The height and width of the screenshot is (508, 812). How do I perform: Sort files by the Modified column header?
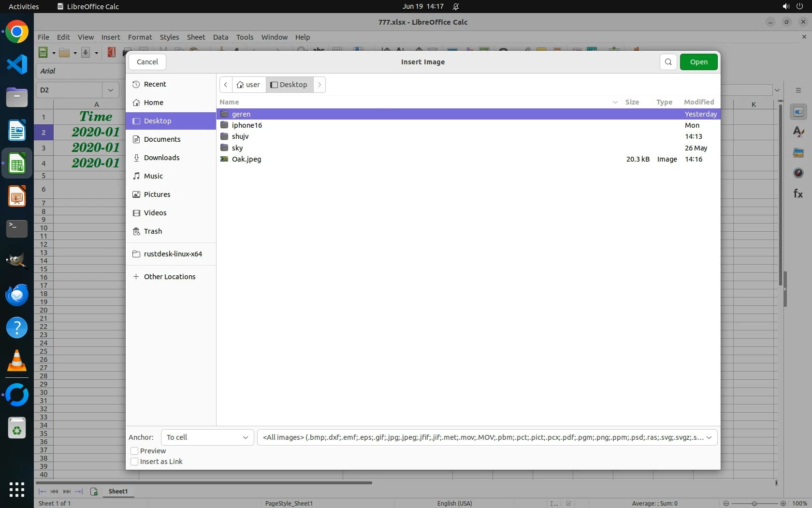[x=698, y=102]
